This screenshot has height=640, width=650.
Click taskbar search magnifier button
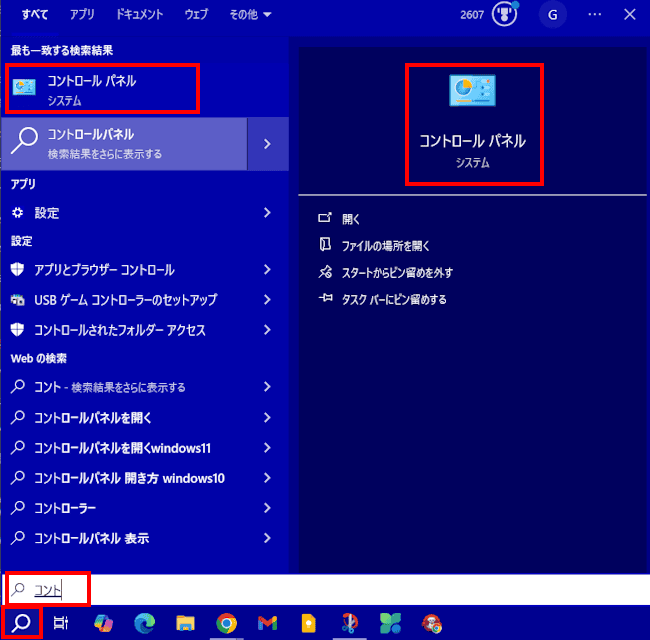21,623
